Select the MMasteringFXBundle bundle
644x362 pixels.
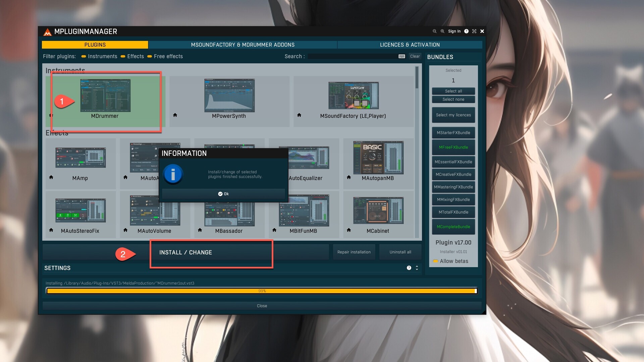[453, 187]
